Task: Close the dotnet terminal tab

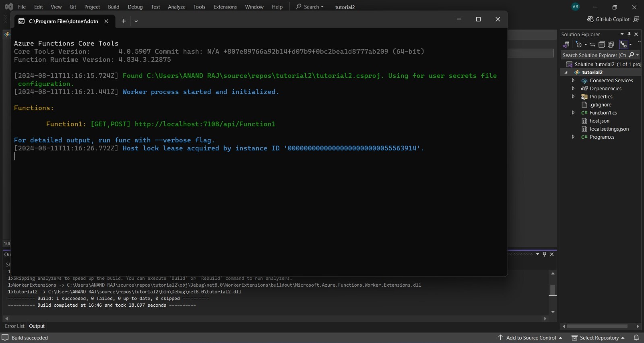Action: [106, 21]
